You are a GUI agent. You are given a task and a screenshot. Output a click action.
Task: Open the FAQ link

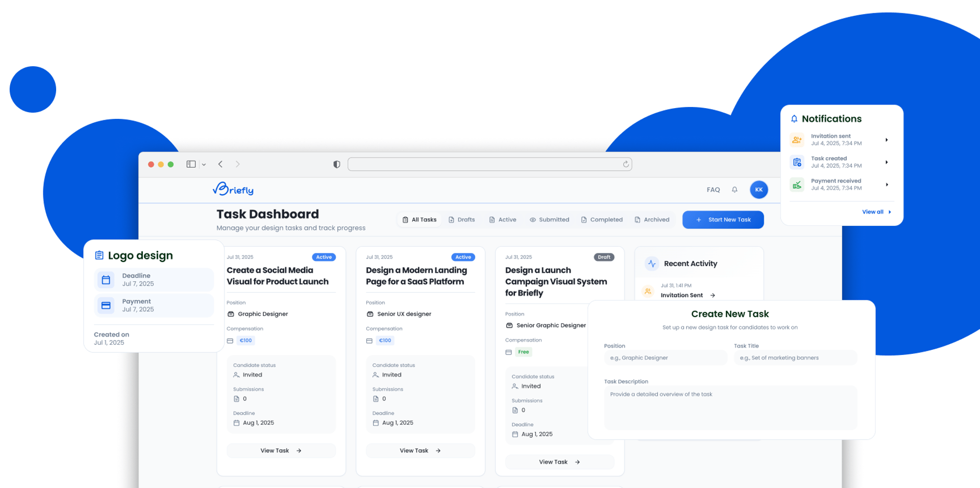click(713, 190)
